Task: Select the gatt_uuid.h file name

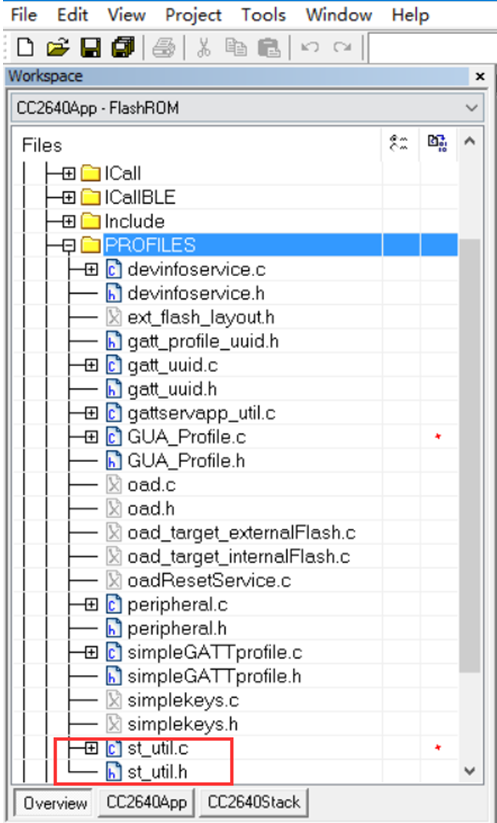Action: [172, 389]
